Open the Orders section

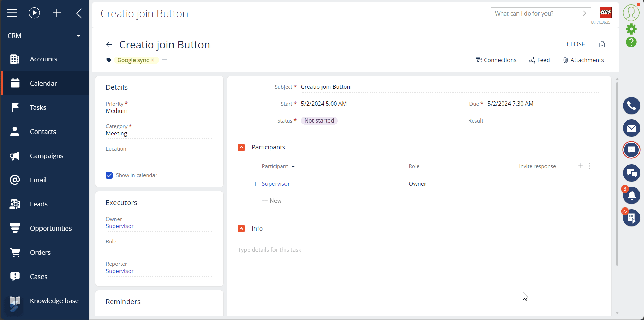(44, 252)
